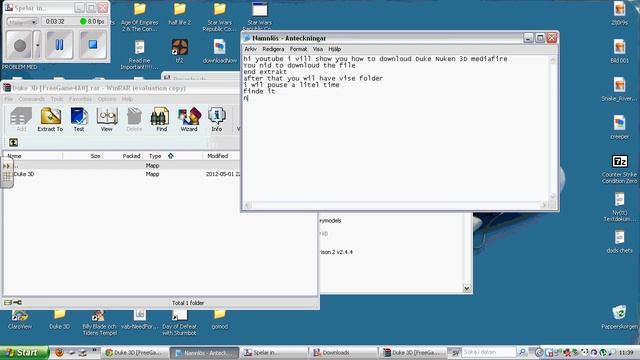Screen dimensions: 640x360
Task: Select the Snake_River desktop icon
Action: [x=620, y=89]
